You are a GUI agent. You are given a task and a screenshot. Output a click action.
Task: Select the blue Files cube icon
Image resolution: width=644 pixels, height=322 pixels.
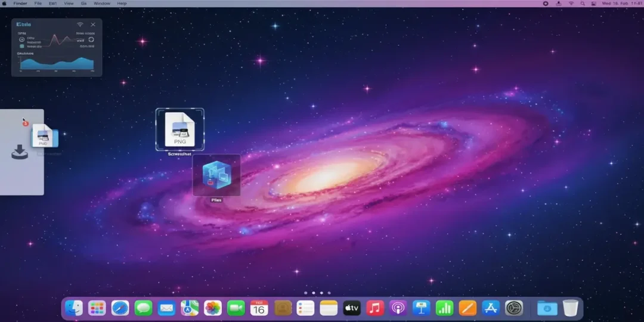(x=217, y=175)
